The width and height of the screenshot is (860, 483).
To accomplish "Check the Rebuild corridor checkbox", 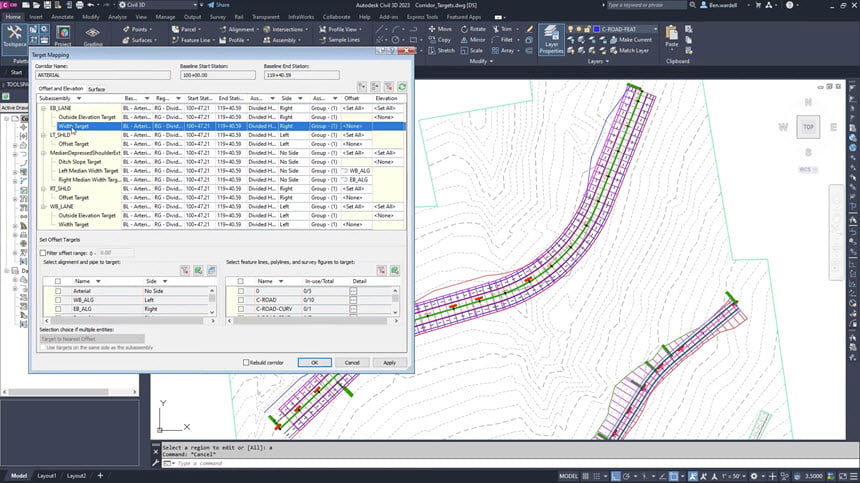I will [x=246, y=362].
